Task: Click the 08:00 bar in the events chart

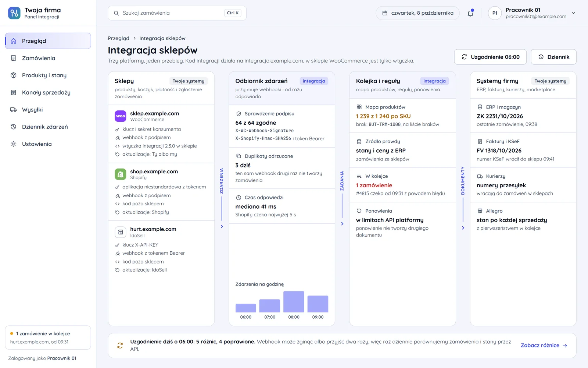Action: (x=294, y=302)
